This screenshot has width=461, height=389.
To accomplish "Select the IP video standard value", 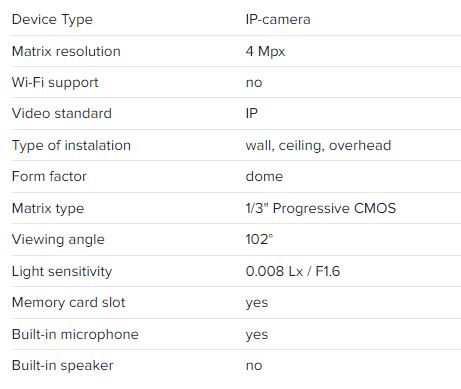I will tap(252, 113).
